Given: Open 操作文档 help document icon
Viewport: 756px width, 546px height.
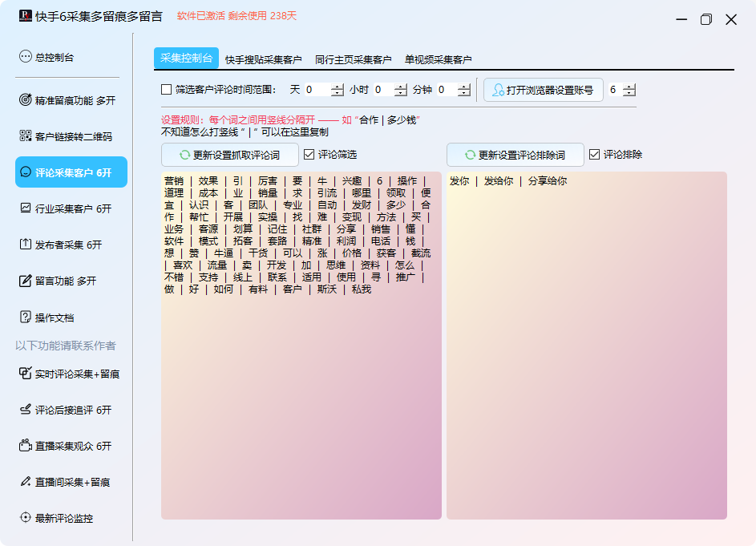Looking at the screenshot, I should (x=26, y=317).
